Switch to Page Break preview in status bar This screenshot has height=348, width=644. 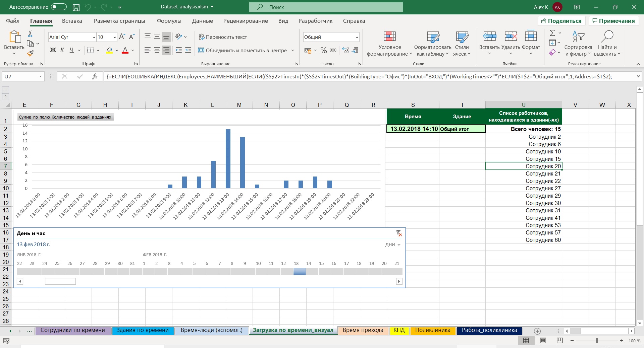(x=560, y=341)
